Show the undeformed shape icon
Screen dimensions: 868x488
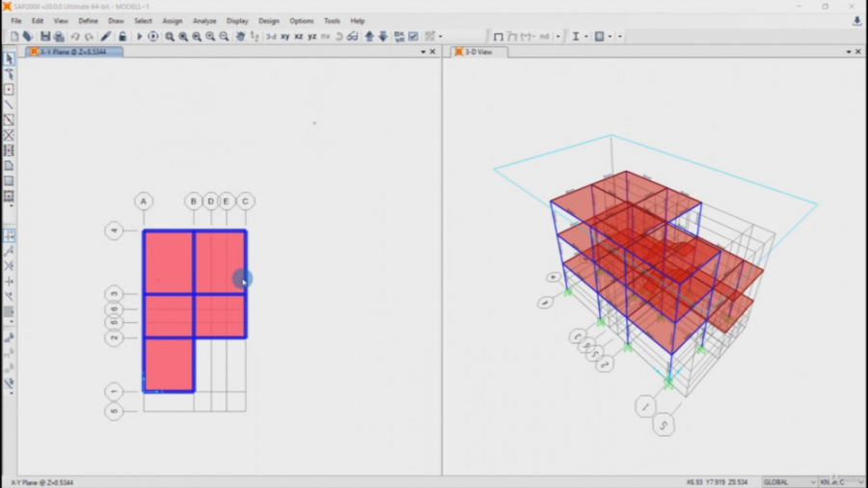499,37
